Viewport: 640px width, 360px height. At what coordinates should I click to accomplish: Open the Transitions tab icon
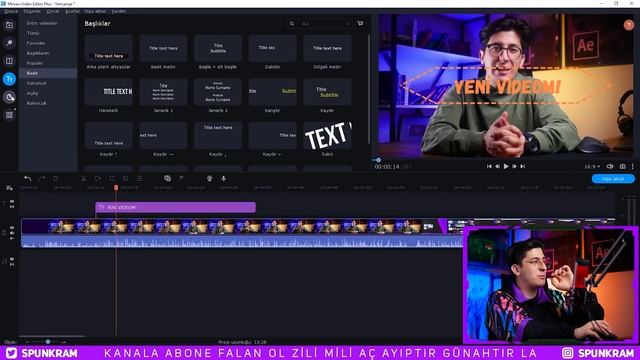pyautogui.click(x=9, y=61)
